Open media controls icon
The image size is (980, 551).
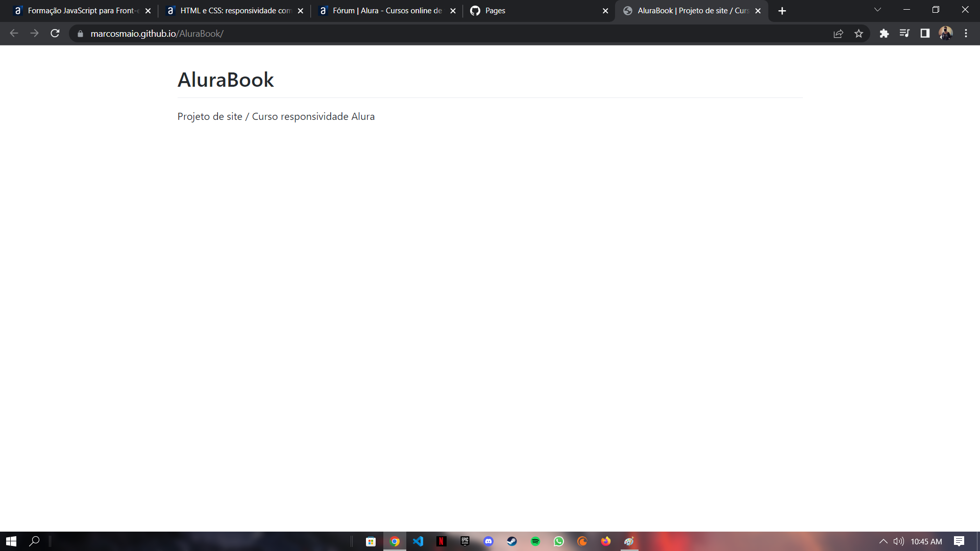[x=904, y=34]
